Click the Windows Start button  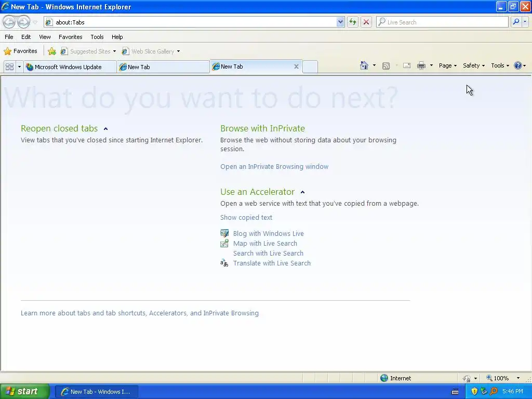pos(25,392)
